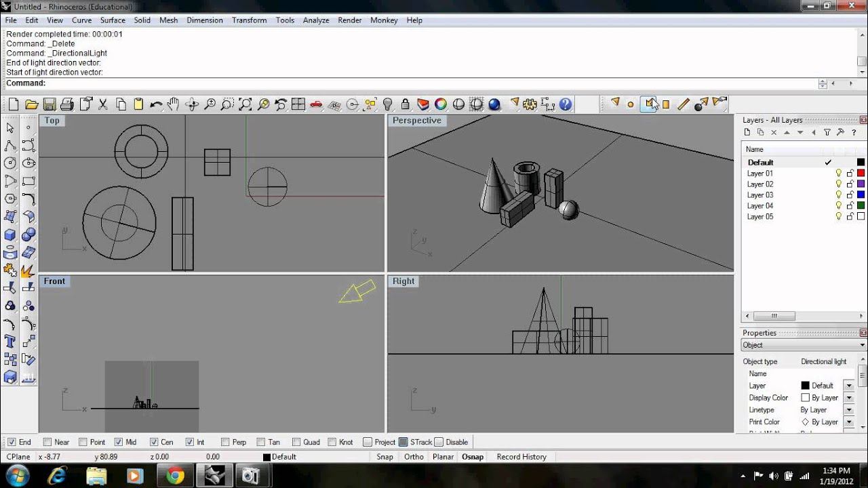
Task: Click the Perspective viewport title
Action: (x=416, y=121)
